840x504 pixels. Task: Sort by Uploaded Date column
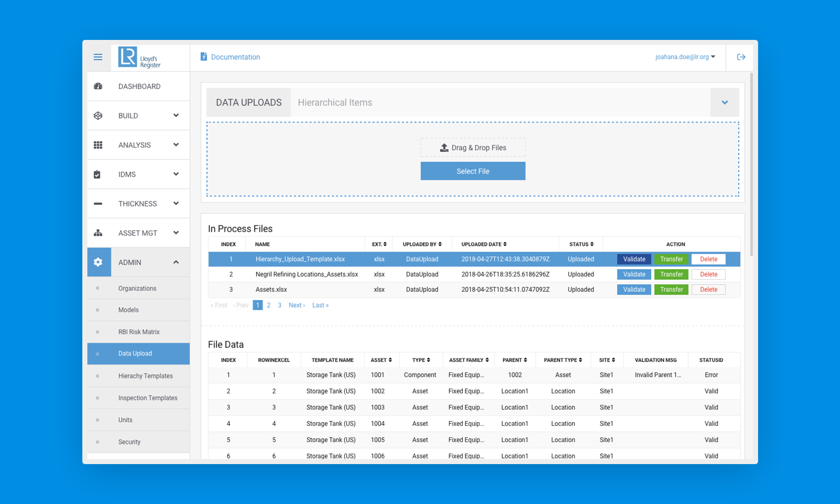505,244
